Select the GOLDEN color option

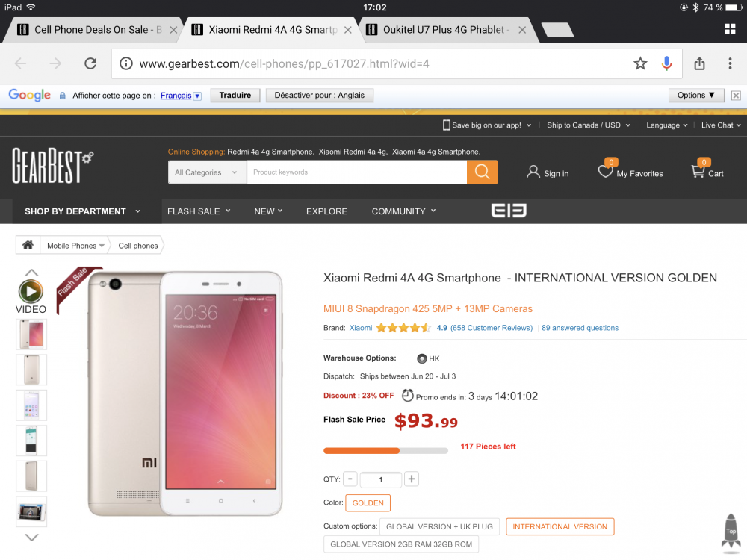(x=368, y=503)
